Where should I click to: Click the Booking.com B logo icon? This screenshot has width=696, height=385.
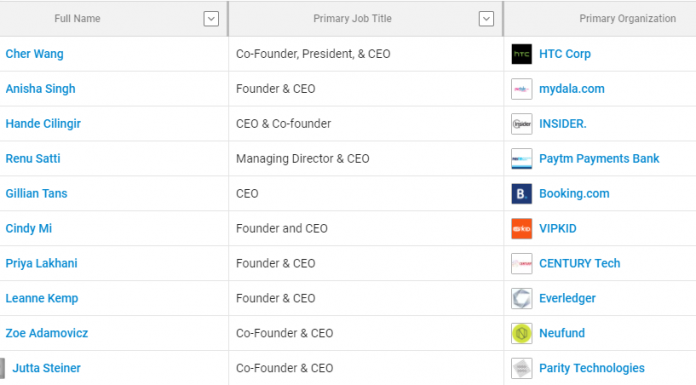coord(522,194)
